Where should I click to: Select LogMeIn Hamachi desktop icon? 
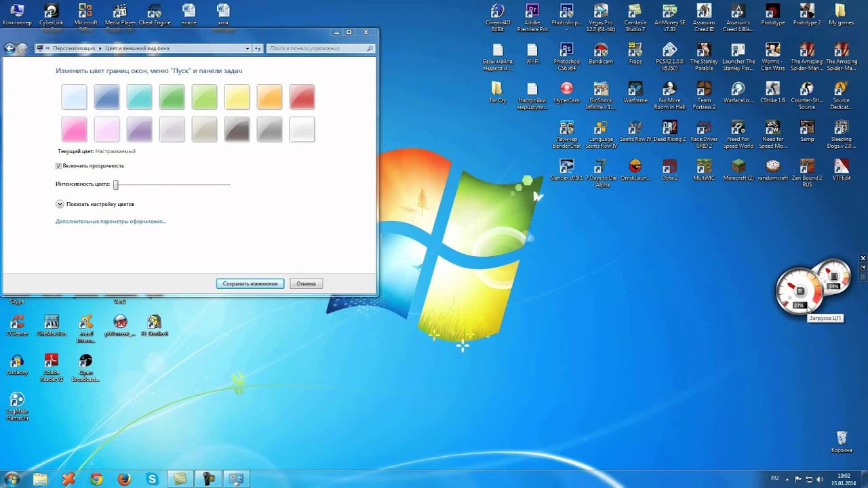(17, 407)
